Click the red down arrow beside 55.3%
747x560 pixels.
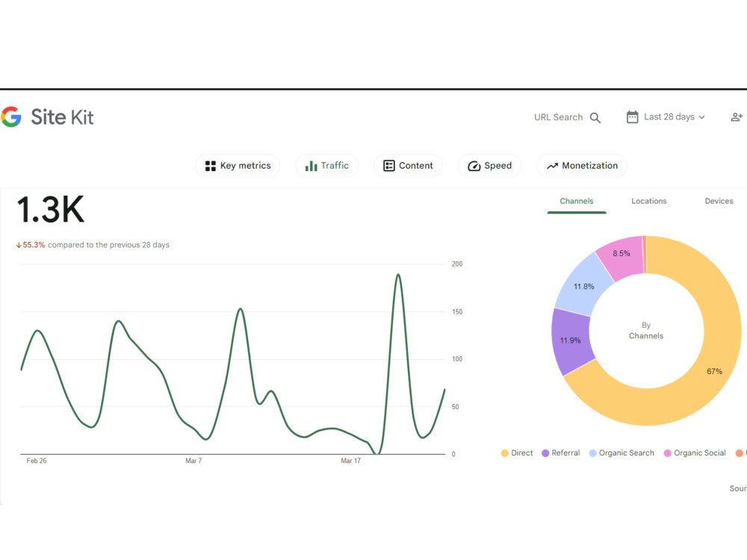click(19, 245)
